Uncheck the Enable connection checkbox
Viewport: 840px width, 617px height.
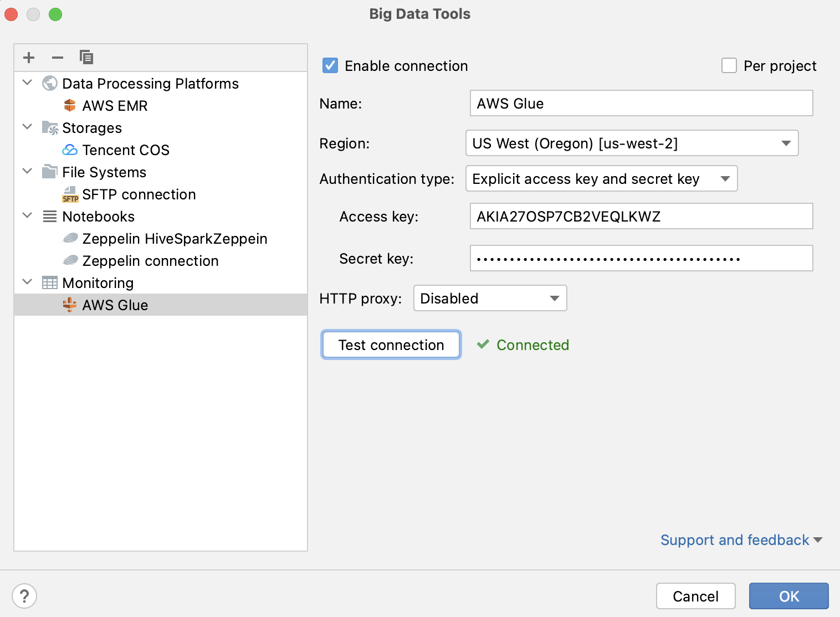330,65
